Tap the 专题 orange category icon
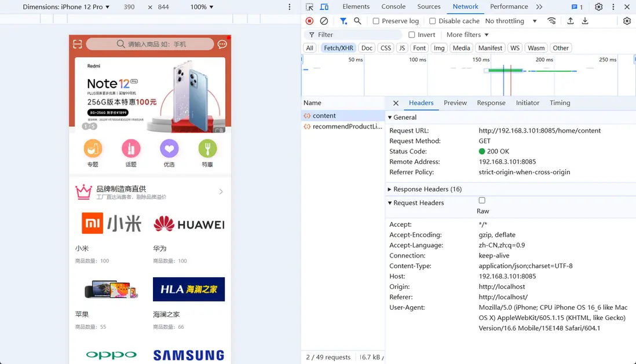This screenshot has height=364, width=636. coord(93,148)
